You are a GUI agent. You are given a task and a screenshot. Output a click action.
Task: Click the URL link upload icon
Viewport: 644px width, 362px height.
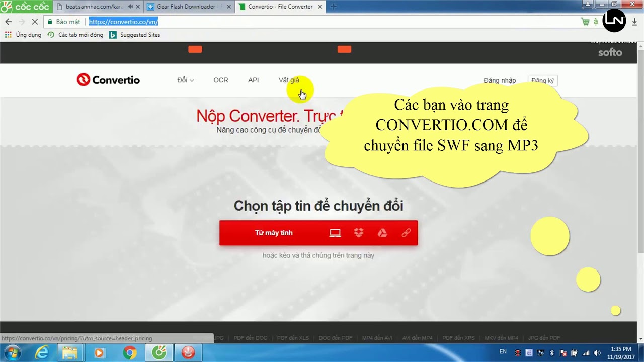coord(406,233)
